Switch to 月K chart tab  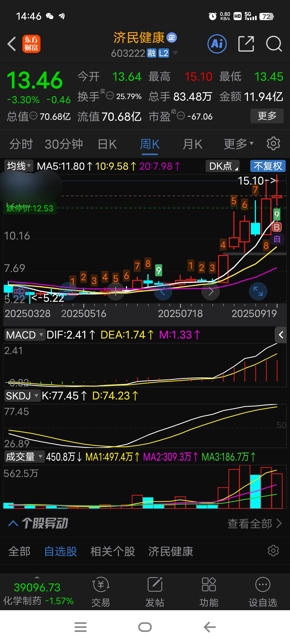(x=192, y=144)
